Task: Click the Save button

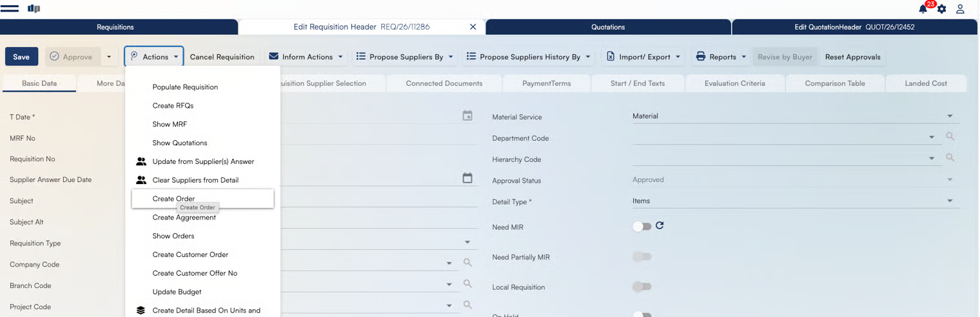Action: tap(21, 57)
